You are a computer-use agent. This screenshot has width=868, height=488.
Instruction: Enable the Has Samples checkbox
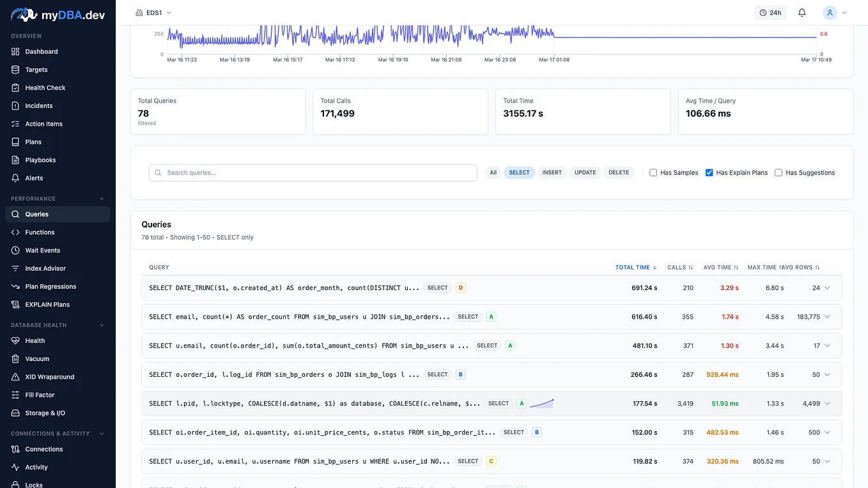(x=653, y=172)
